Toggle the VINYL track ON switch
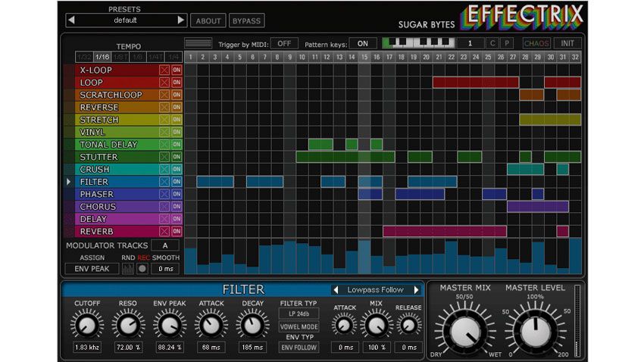This screenshot has height=362, width=644. [x=177, y=132]
